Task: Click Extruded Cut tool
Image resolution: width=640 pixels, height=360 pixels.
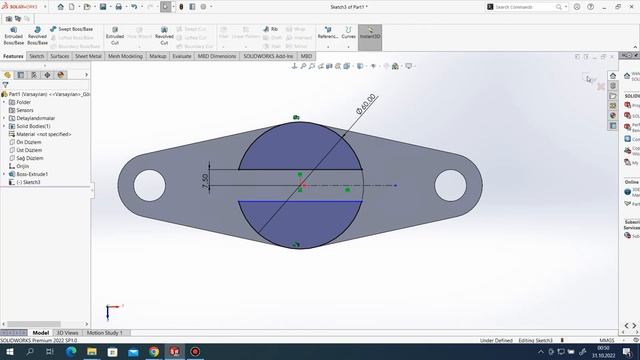Action: [x=115, y=36]
